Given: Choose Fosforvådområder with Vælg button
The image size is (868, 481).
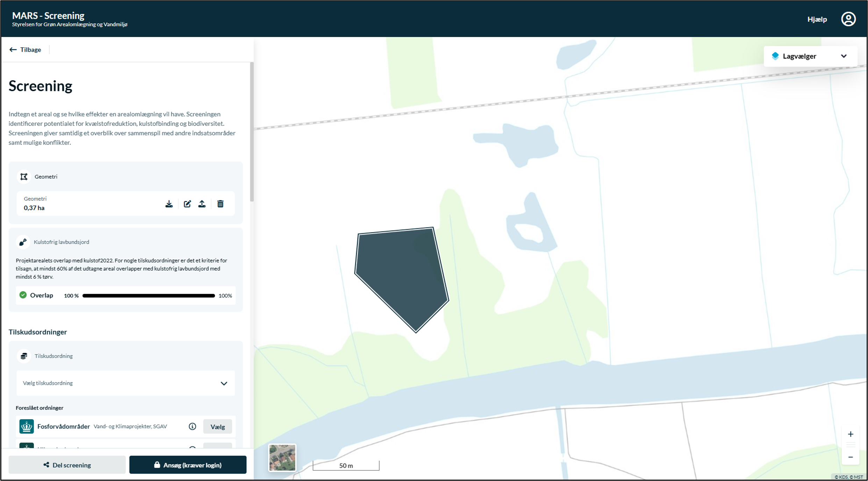Looking at the screenshot, I should click(x=217, y=426).
